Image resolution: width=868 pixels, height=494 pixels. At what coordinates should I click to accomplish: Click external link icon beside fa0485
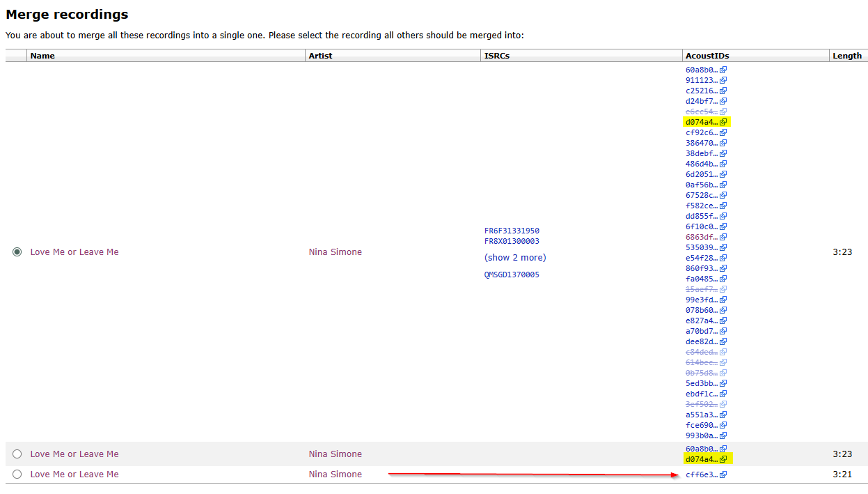(723, 279)
